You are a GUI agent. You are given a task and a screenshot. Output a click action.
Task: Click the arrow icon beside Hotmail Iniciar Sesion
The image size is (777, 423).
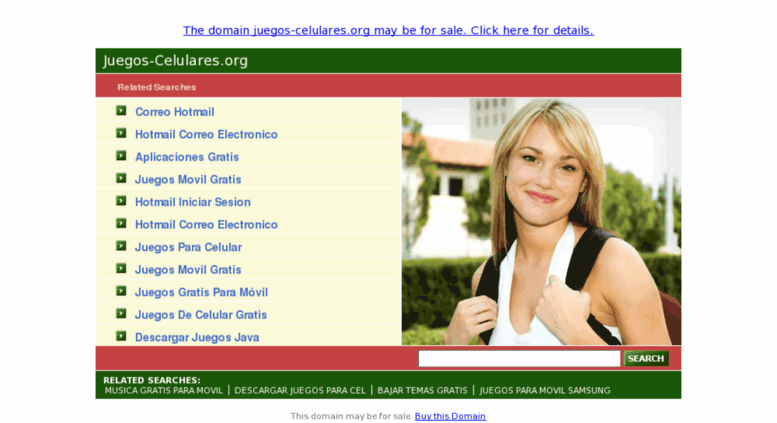point(121,201)
